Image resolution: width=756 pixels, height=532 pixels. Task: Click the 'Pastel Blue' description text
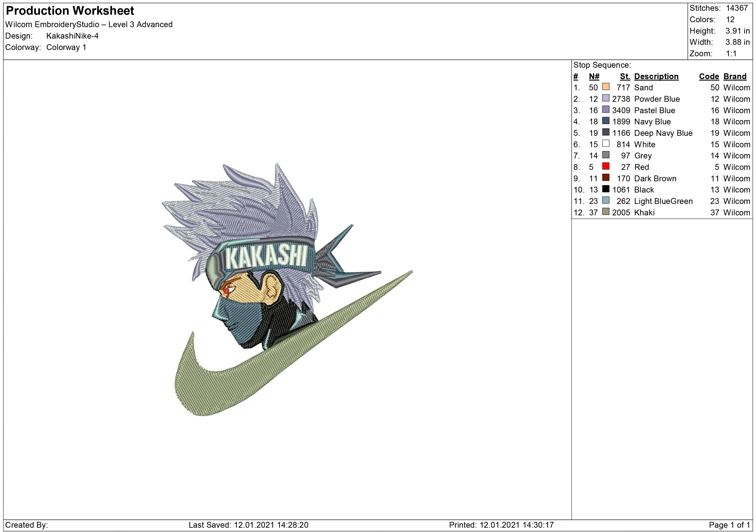coord(654,110)
